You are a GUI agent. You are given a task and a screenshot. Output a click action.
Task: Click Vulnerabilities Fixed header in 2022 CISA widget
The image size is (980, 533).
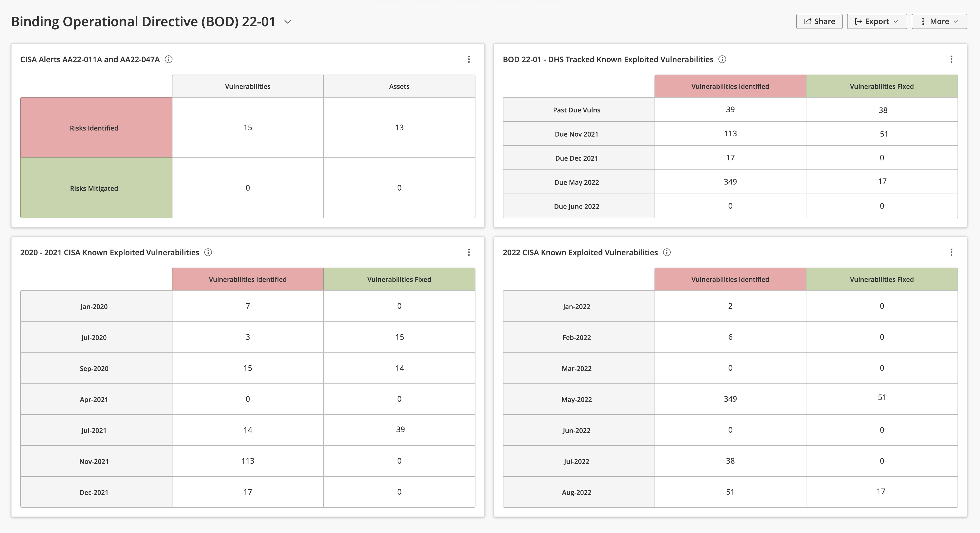pos(882,279)
